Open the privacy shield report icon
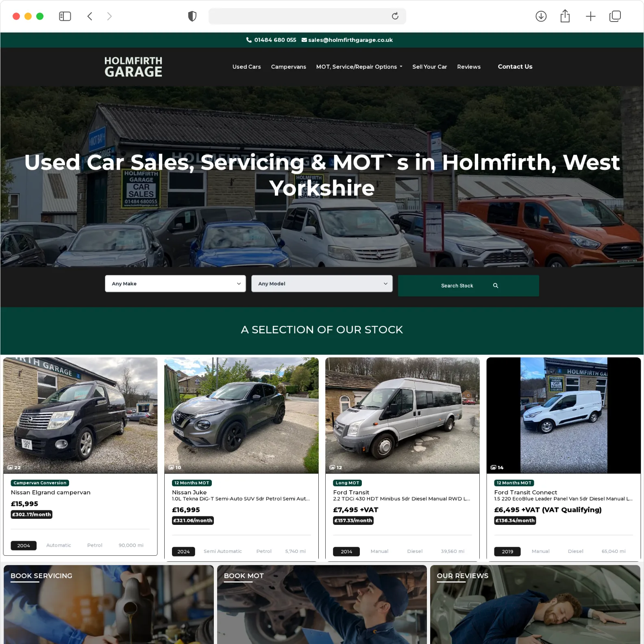The image size is (644, 644). (192, 16)
